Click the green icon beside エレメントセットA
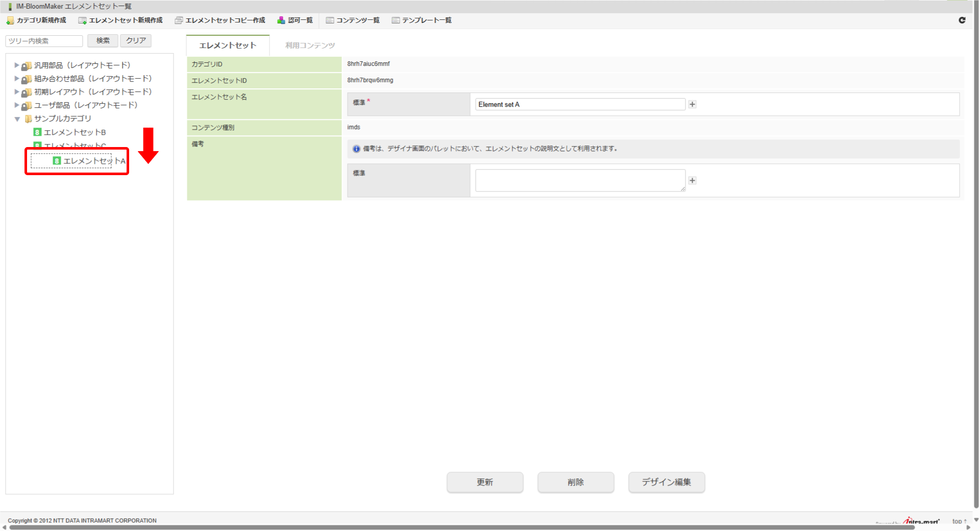Screen dimensions: 980x531 57,161
